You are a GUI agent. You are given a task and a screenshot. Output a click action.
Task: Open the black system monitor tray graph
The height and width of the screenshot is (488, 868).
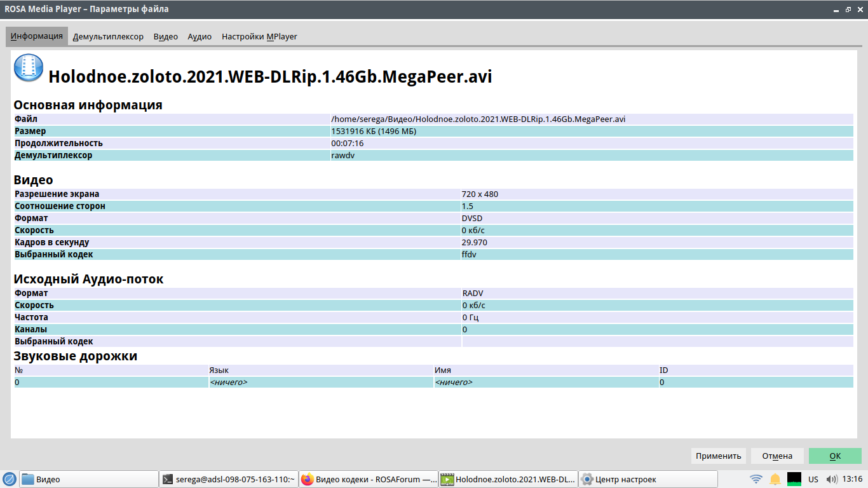(794, 479)
